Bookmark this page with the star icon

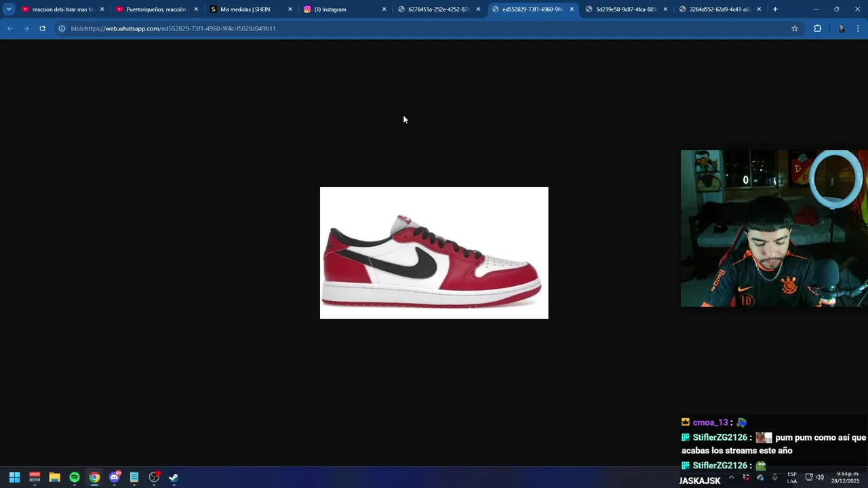[795, 28]
